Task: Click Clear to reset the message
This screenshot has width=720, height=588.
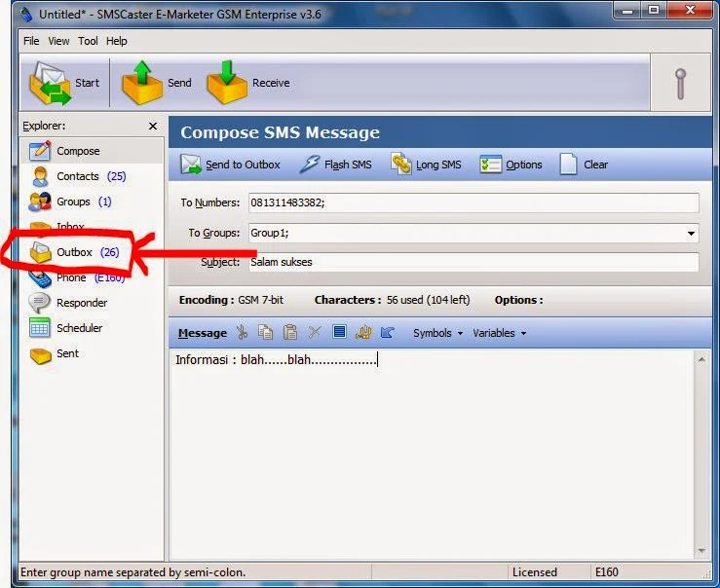Action: [584, 165]
